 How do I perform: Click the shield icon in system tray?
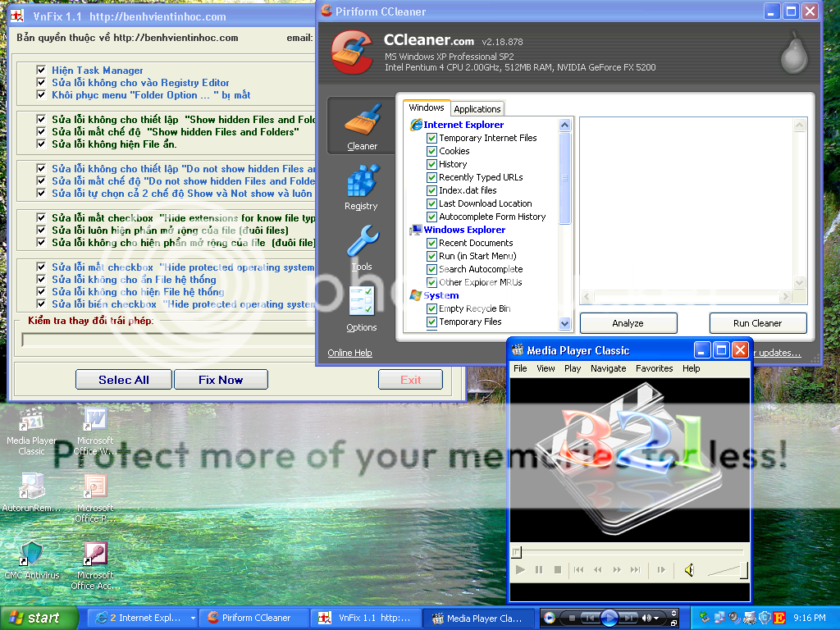[765, 618]
